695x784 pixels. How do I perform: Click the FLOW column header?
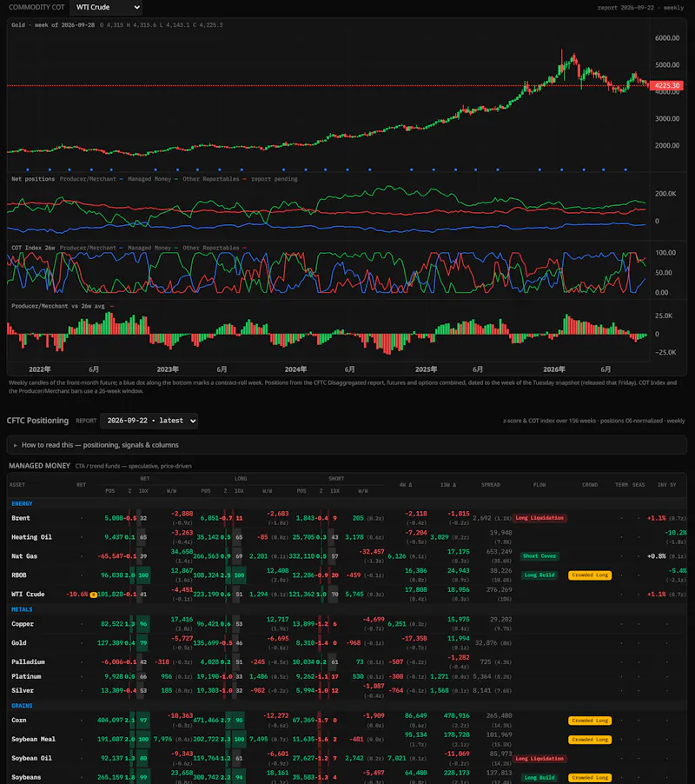point(539,484)
